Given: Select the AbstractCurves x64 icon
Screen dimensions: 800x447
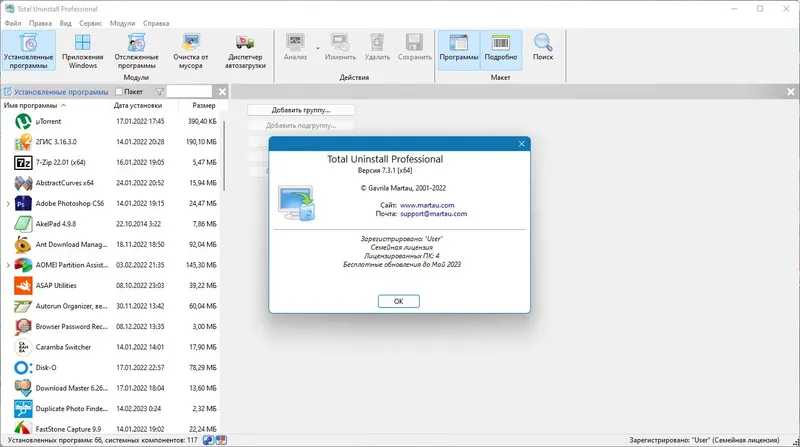Looking at the screenshot, I should point(23,183).
